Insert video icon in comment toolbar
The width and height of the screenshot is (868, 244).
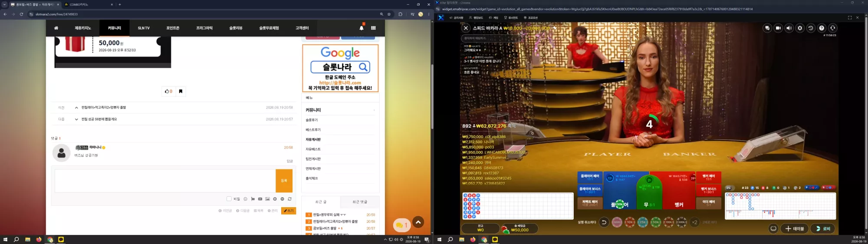260,199
